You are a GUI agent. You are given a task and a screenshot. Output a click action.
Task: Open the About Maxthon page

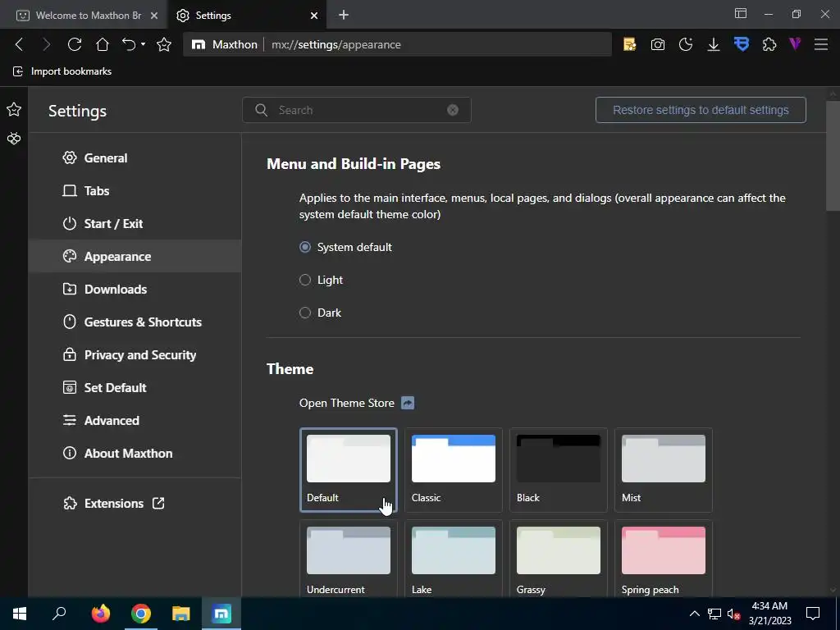(x=135, y=453)
